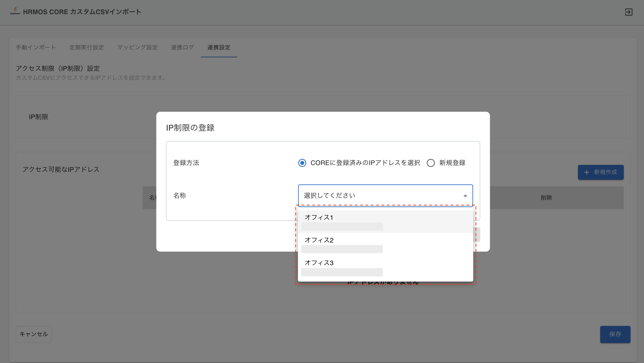This screenshot has height=363, width=644.
Task: Switch to the 手動インポート tab
Action: click(x=36, y=47)
